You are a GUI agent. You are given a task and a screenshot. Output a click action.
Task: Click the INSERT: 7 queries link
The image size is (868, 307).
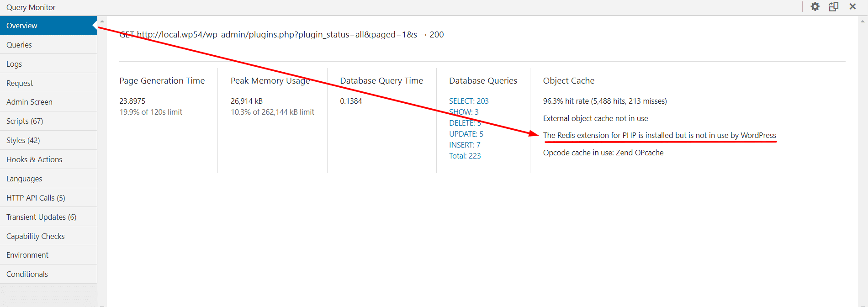[x=465, y=145]
